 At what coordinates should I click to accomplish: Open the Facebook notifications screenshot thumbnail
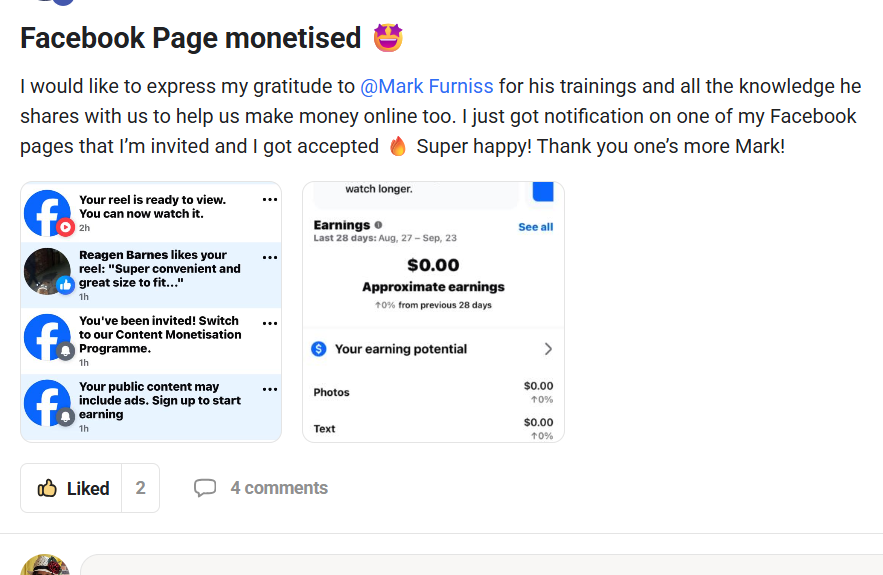point(151,311)
